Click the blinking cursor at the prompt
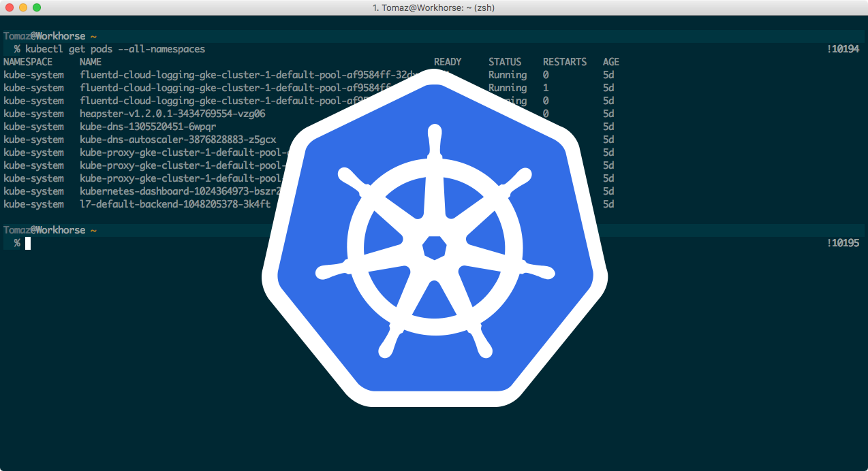 click(x=28, y=243)
